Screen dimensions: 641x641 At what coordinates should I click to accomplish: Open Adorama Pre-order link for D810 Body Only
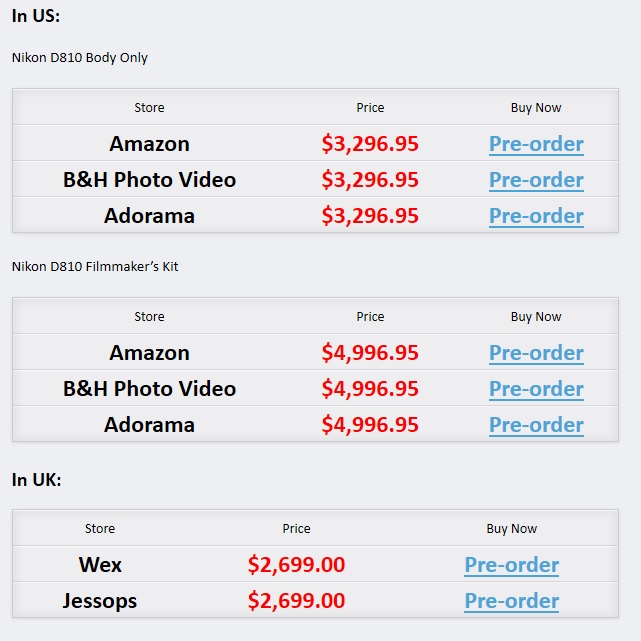536,216
